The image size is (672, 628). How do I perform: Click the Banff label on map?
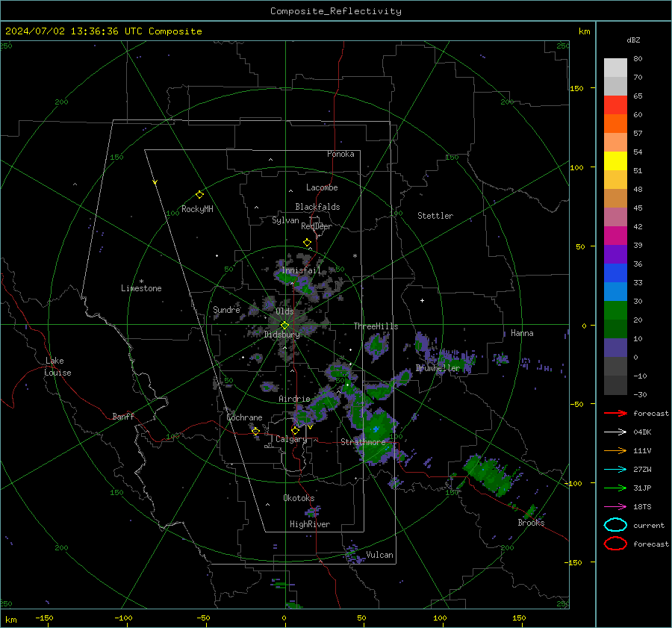(123, 417)
